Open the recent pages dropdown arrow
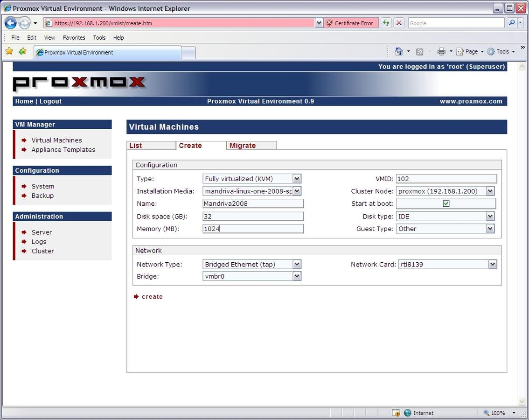The width and height of the screenshot is (529, 420). pyautogui.click(x=35, y=23)
